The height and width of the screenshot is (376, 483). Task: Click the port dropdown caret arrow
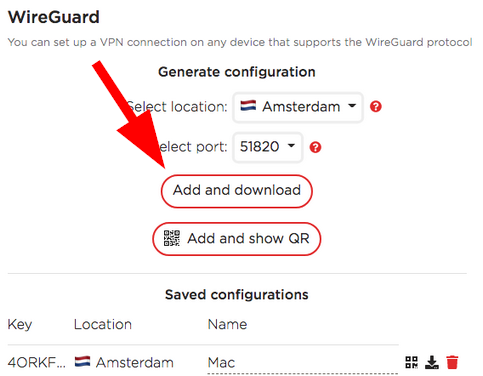(291, 146)
